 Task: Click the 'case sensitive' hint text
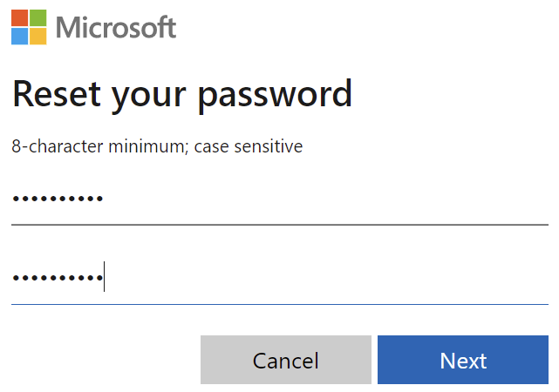click(x=249, y=146)
